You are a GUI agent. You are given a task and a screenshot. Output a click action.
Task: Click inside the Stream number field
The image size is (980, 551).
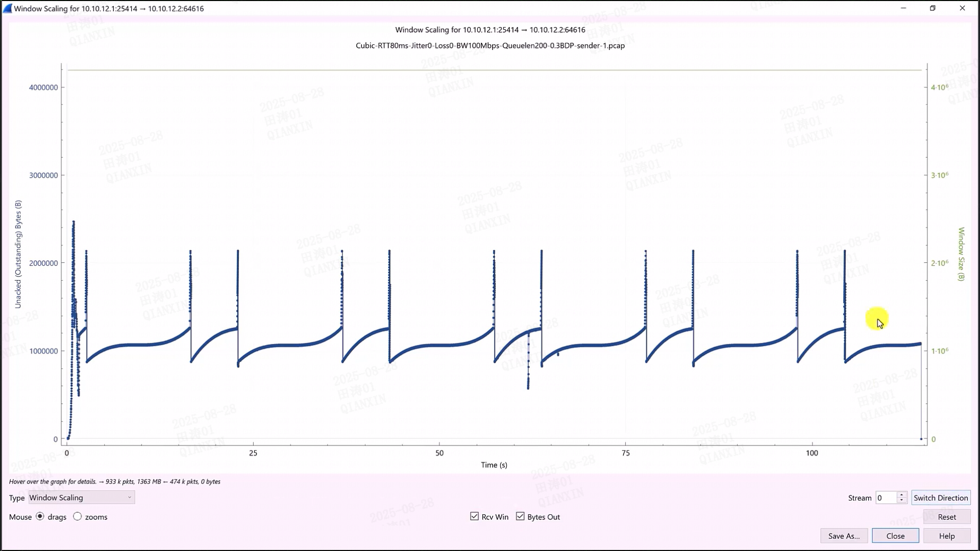pos(886,497)
